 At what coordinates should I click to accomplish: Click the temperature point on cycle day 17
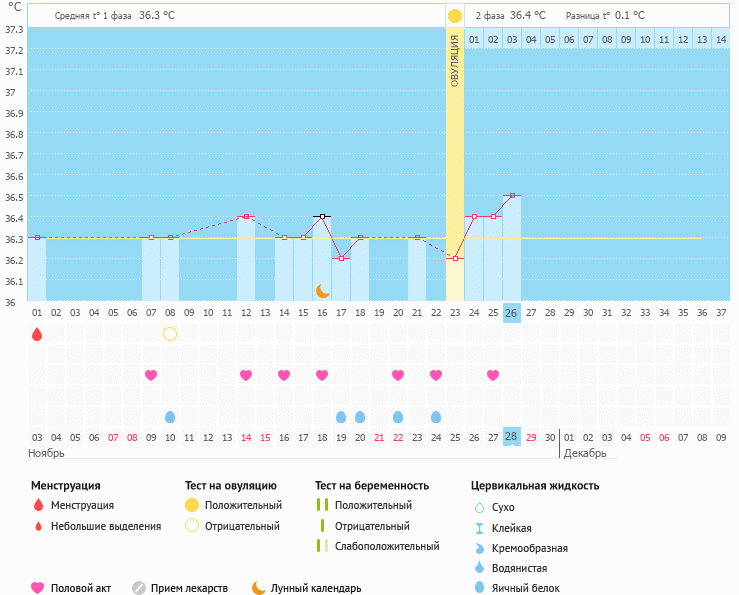[341, 258]
